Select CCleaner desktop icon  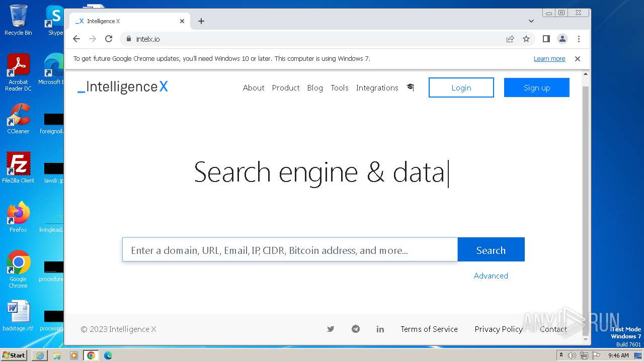pyautogui.click(x=18, y=119)
